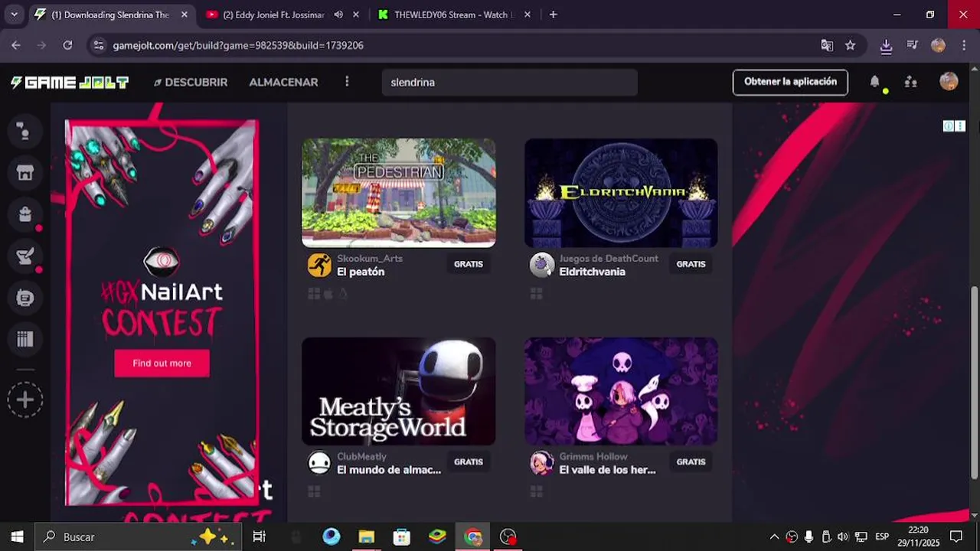Click GRATIS button for Eldritchvania
The image size is (980, 551).
coord(691,264)
